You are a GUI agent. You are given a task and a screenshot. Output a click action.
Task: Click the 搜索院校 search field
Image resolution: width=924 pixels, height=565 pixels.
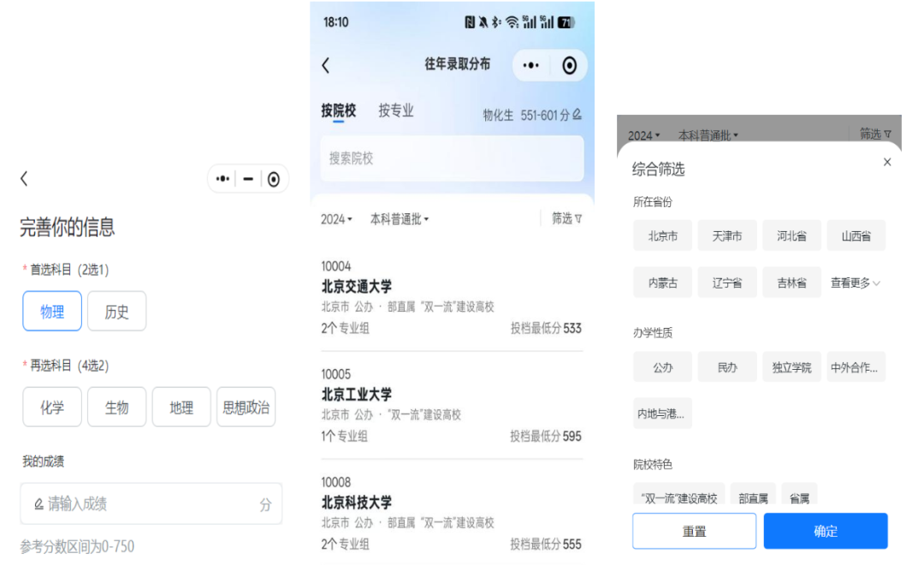click(x=452, y=158)
